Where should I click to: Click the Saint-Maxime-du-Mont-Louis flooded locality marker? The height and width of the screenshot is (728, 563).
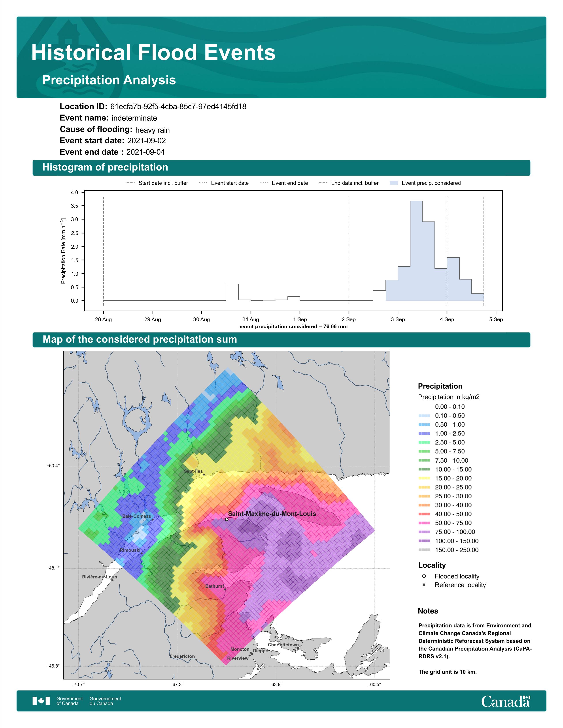pyautogui.click(x=227, y=519)
